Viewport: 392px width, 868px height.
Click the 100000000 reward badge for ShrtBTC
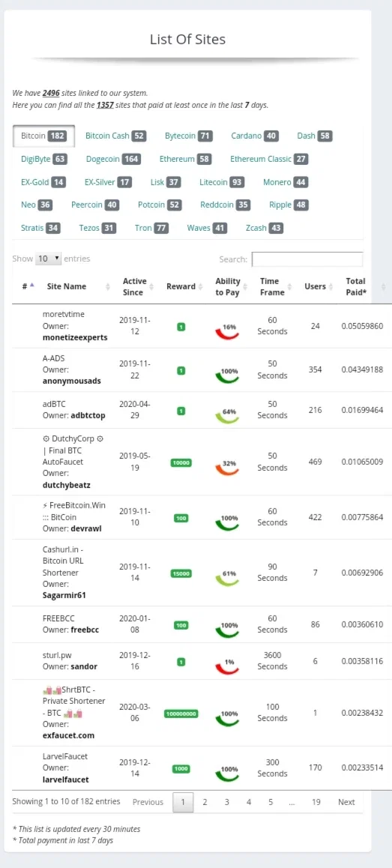tap(181, 714)
